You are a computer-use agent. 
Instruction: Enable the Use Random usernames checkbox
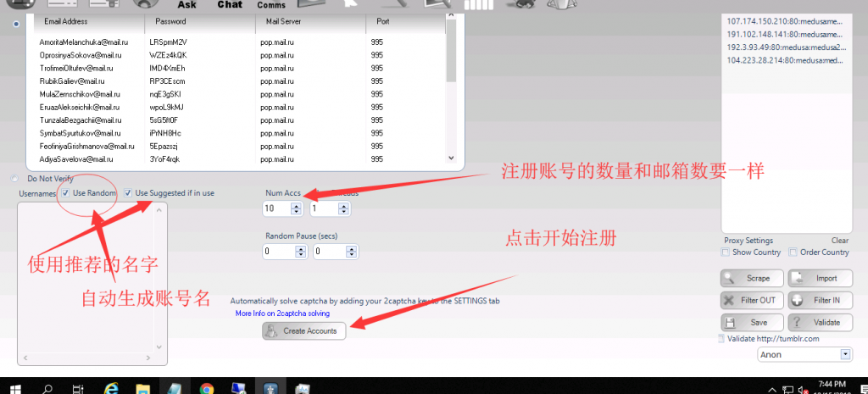click(x=66, y=193)
